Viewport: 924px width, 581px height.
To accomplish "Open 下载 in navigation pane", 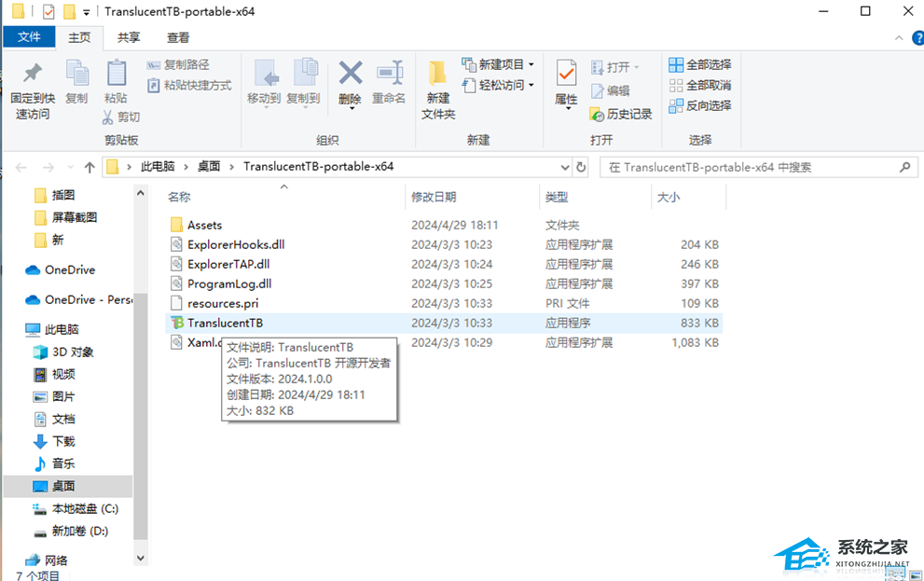I will coord(63,441).
